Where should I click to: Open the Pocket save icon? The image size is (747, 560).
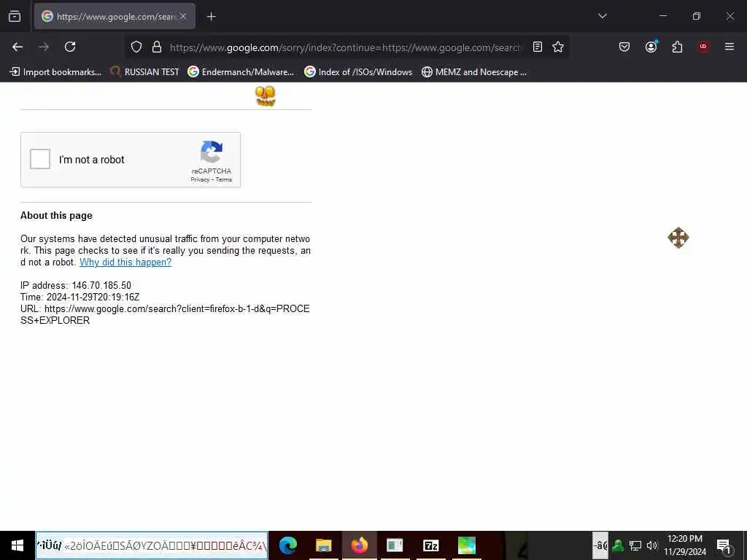coord(624,47)
